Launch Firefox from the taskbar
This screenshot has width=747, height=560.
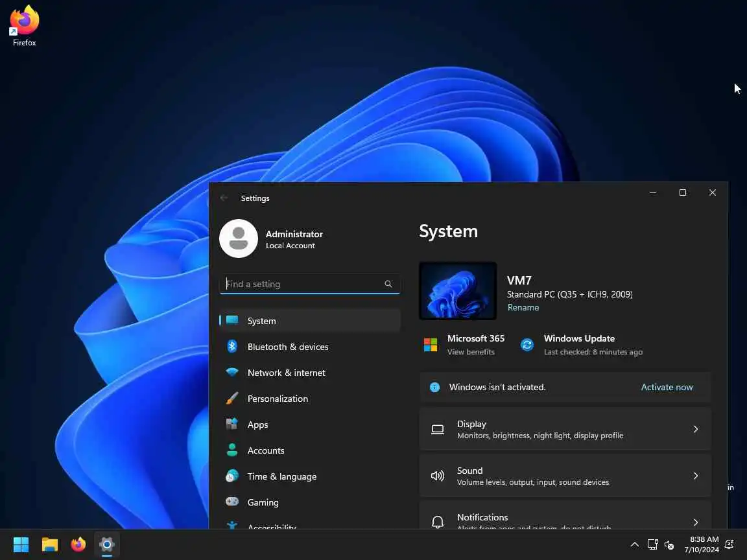coord(78,544)
